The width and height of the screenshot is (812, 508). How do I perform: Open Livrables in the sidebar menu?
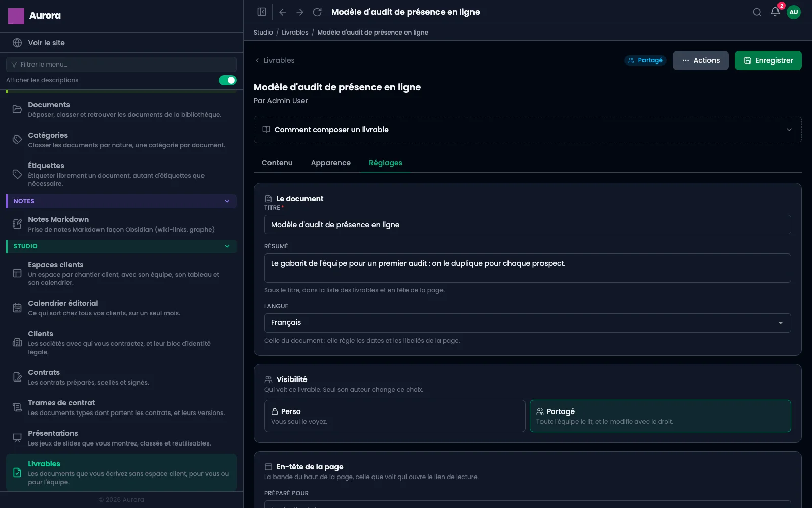pyautogui.click(x=121, y=472)
